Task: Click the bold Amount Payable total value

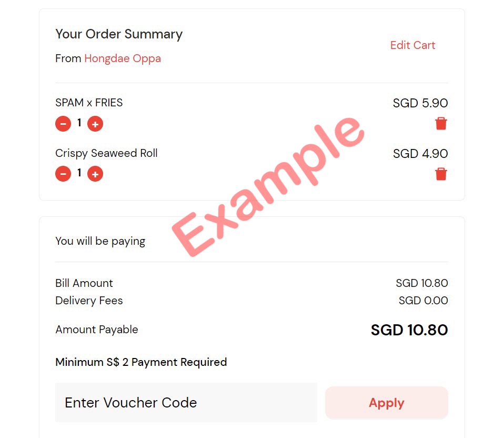Action: tap(409, 330)
